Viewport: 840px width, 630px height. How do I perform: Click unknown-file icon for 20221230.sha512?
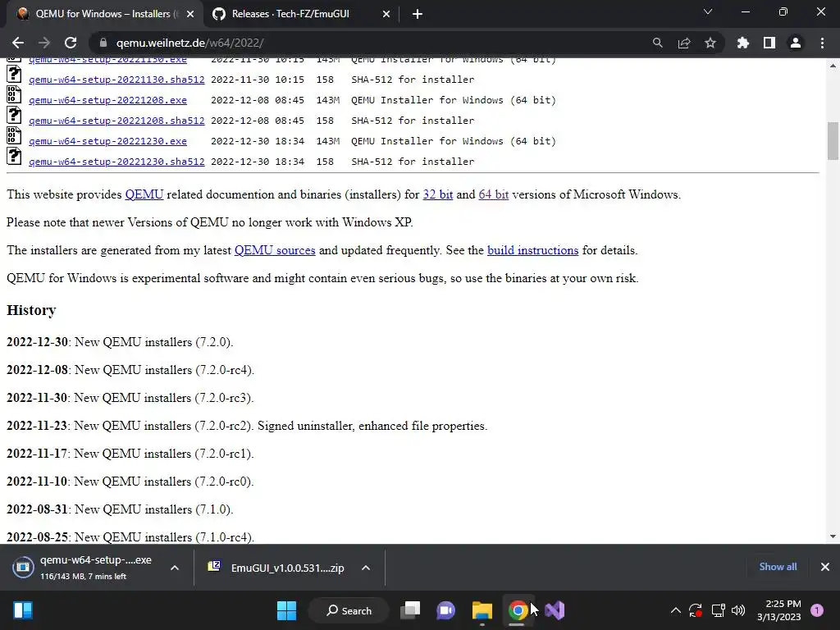click(15, 156)
